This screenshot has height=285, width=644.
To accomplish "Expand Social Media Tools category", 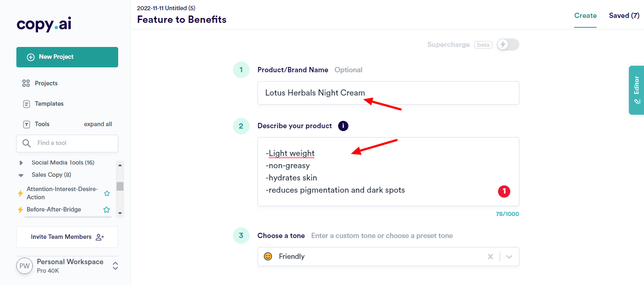I will tap(21, 163).
